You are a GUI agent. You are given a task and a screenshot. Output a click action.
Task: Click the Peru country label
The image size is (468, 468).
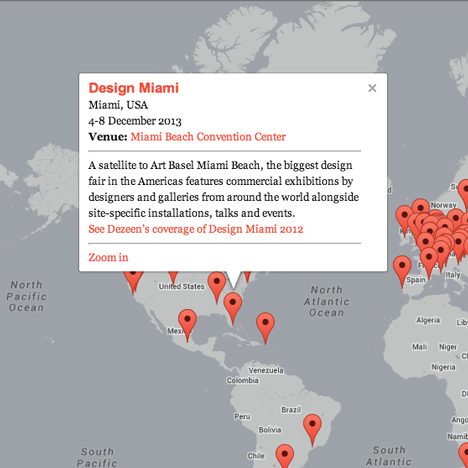pos(242,417)
